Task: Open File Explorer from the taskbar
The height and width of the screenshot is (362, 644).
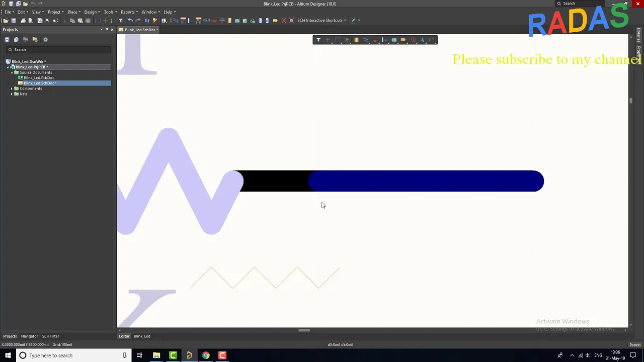Action: [156, 355]
